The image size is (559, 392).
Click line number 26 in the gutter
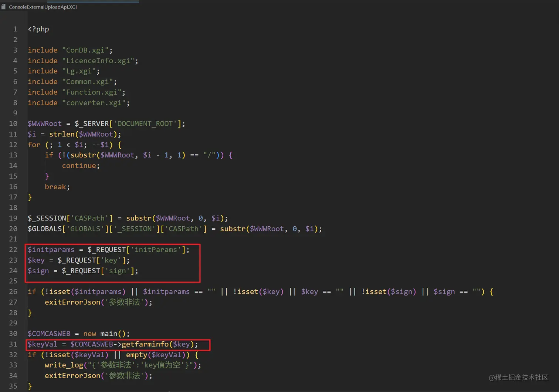point(13,292)
